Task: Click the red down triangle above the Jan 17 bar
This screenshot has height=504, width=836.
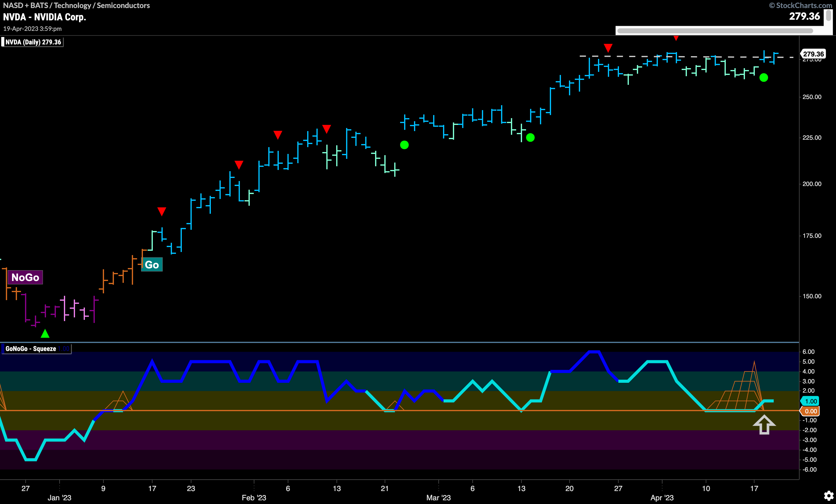Action: click(x=162, y=212)
